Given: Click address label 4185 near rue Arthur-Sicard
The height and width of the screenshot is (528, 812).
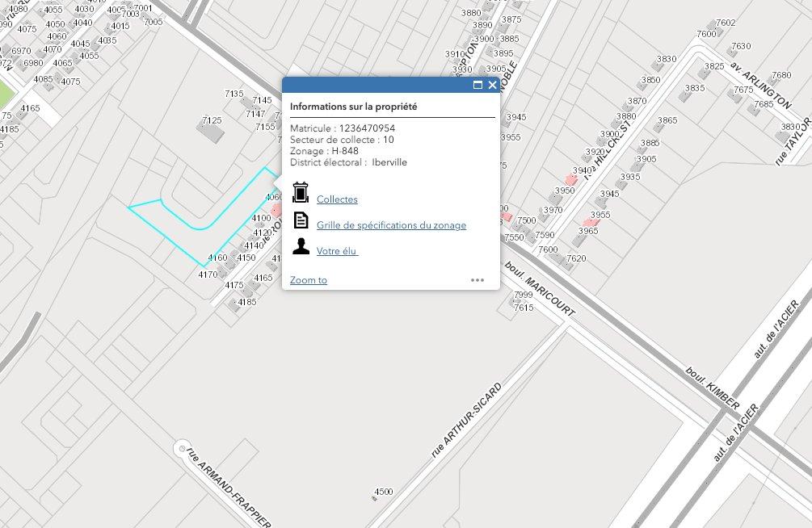Looking at the screenshot, I should click(247, 302).
